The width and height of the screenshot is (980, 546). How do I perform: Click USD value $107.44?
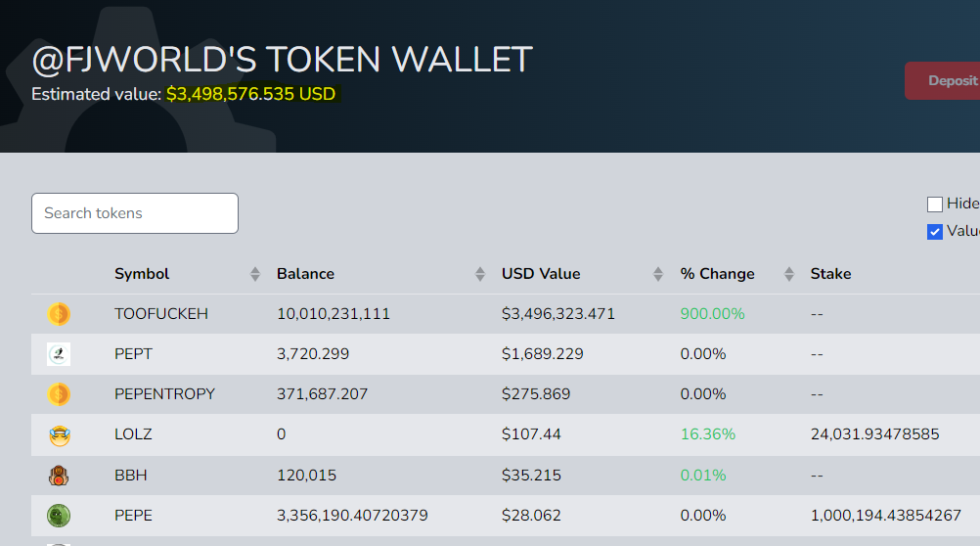[531, 434]
